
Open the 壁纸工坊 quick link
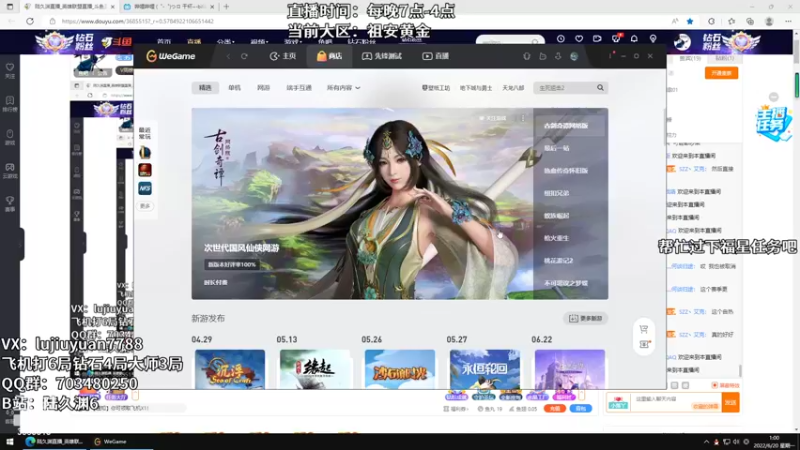[436, 88]
